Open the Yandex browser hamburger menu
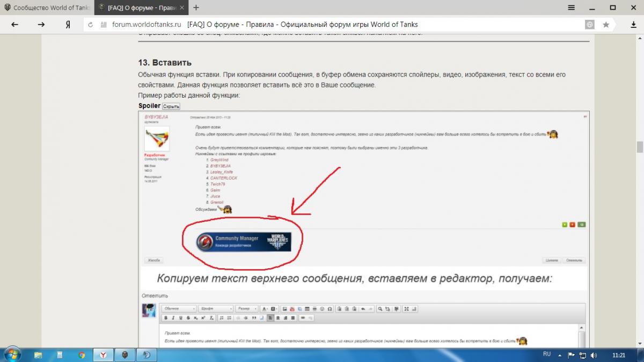The width and height of the screenshot is (644, 362). [572, 8]
